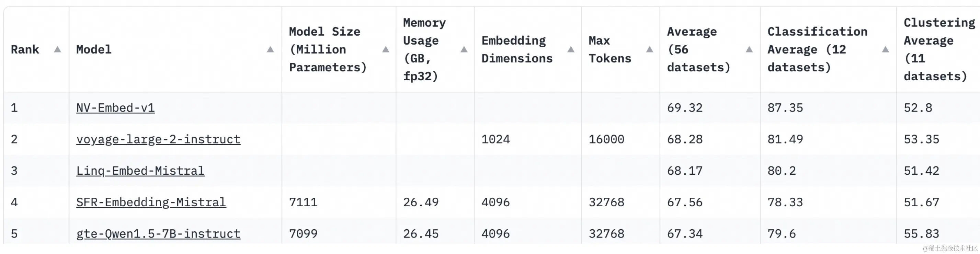Screen dimensions: 980x254
Task: Click the Rank column header text
Action: pos(25,49)
